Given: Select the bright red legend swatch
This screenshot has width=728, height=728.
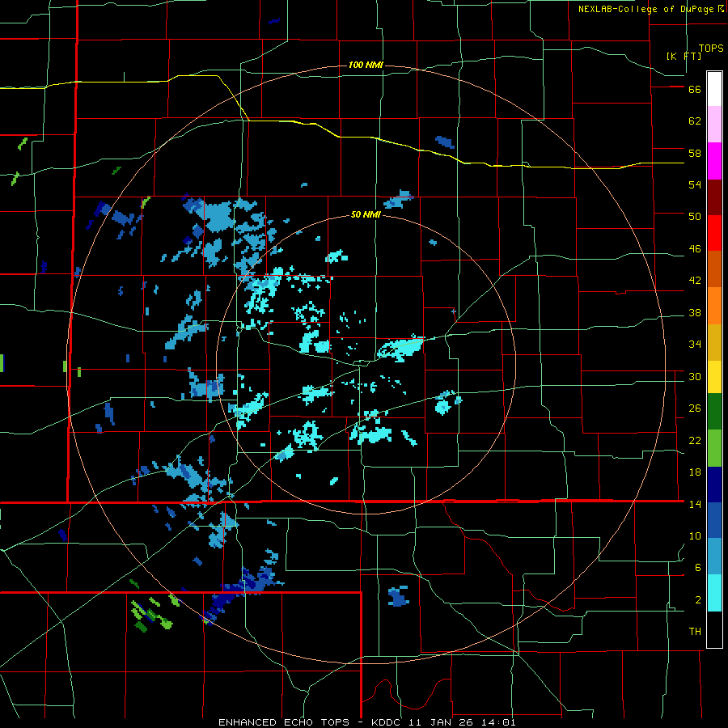Looking at the screenshot, I should [x=714, y=233].
